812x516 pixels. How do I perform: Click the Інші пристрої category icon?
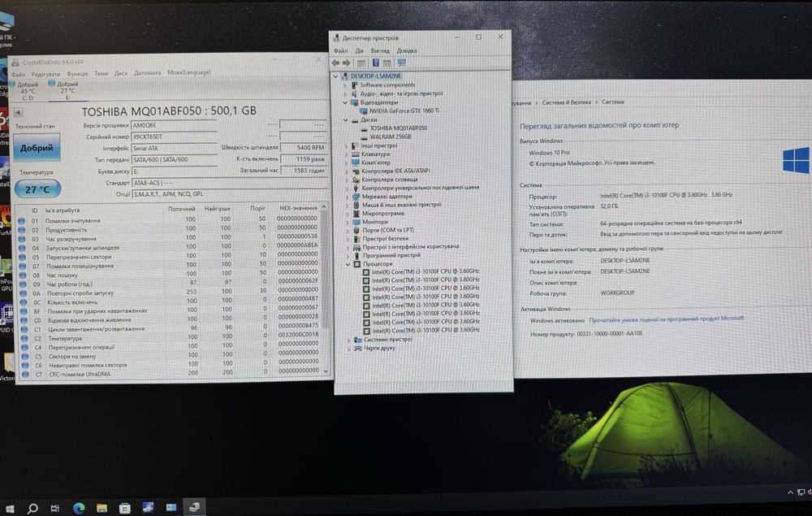(x=355, y=145)
